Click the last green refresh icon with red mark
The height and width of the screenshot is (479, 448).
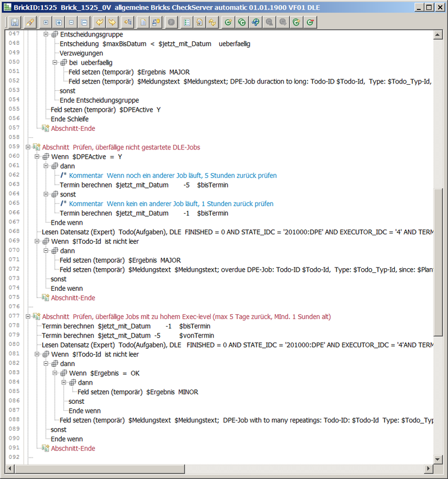point(309,22)
